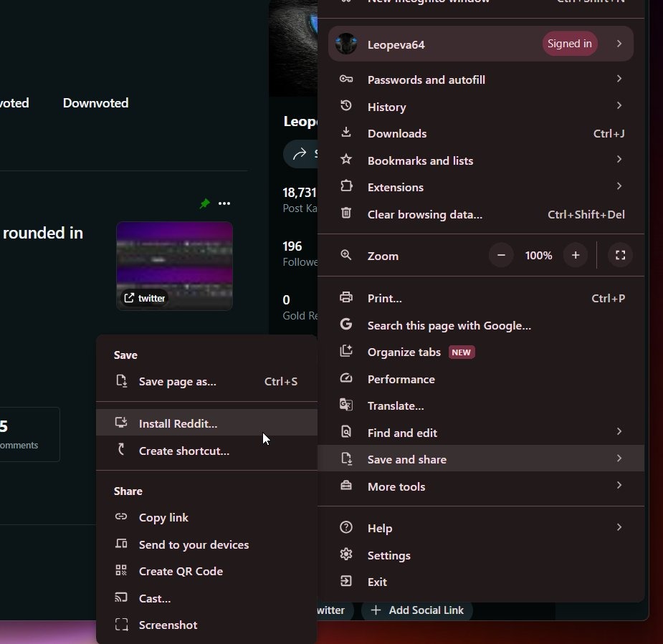Select Create shortcut...
The height and width of the screenshot is (644, 663).
coord(206,451)
